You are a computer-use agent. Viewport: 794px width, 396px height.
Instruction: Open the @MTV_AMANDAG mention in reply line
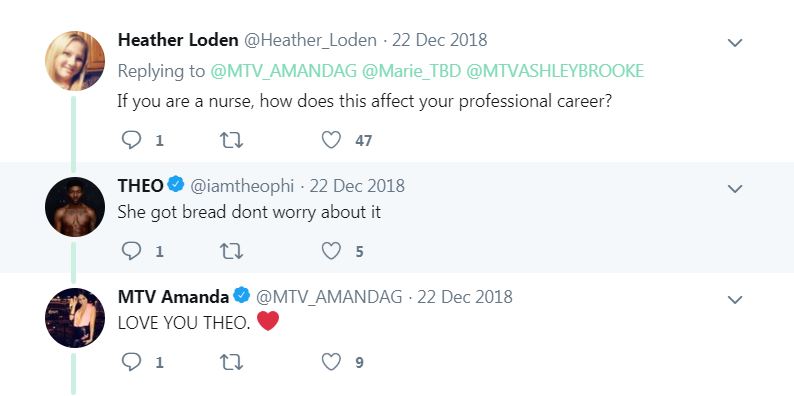click(284, 71)
